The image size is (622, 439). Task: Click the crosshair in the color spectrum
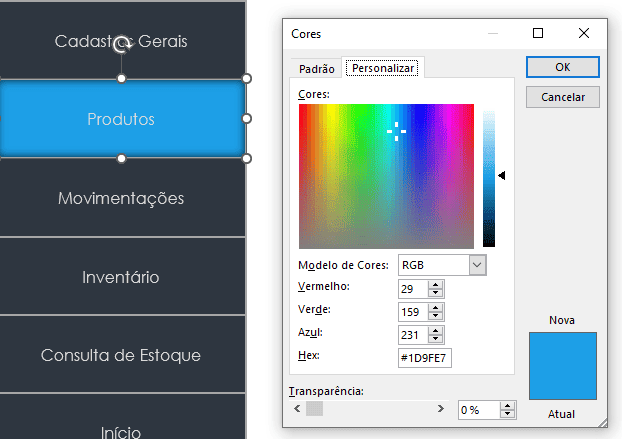397,131
